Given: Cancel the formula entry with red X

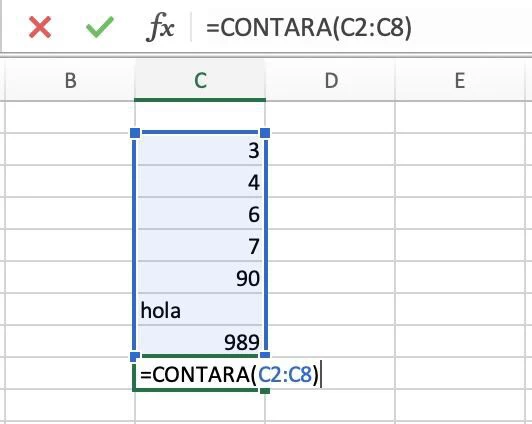Looking at the screenshot, I should pos(40,27).
